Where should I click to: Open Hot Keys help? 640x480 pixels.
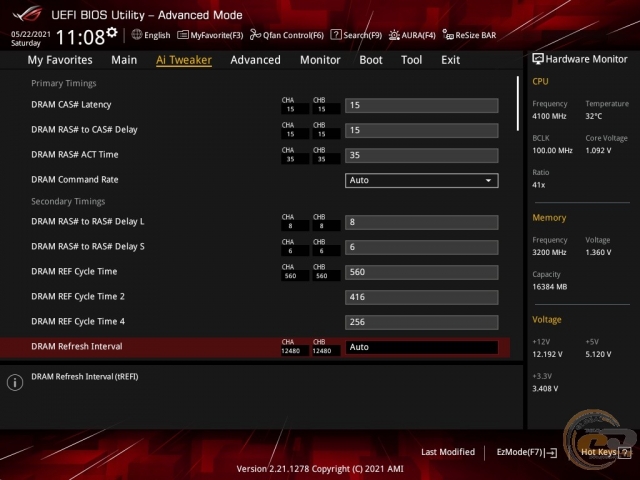tap(598, 452)
